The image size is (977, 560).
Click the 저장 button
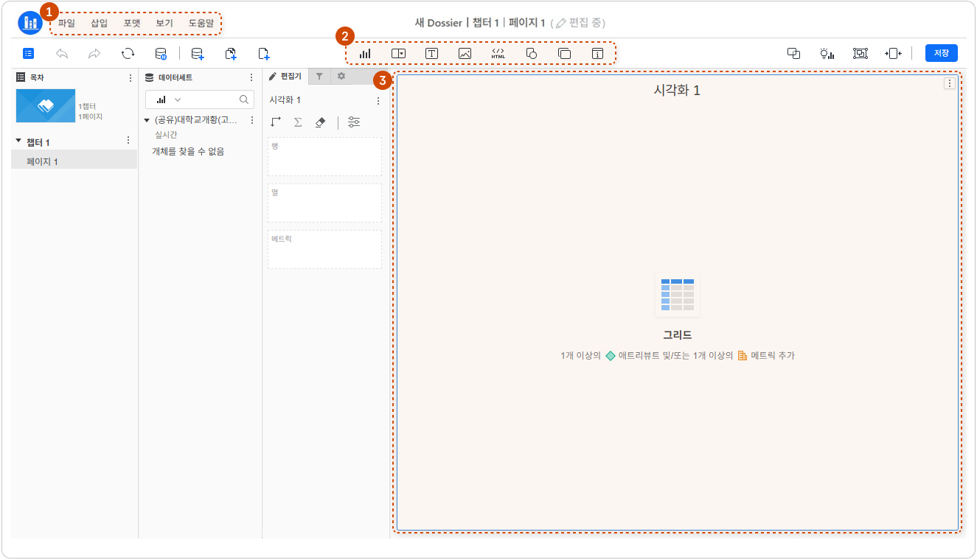point(942,53)
